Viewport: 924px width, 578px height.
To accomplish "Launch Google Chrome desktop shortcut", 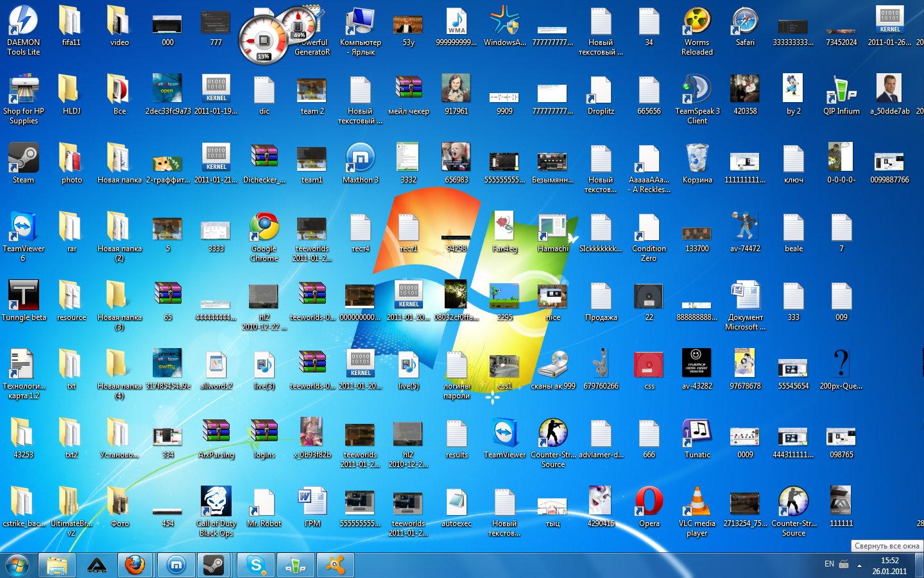I will click(264, 236).
